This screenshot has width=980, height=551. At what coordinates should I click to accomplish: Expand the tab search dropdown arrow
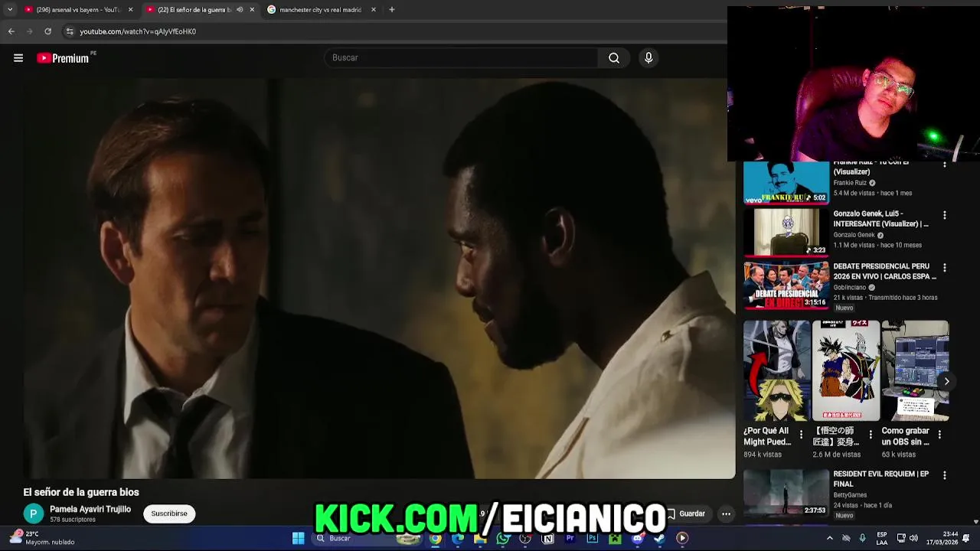(10, 10)
